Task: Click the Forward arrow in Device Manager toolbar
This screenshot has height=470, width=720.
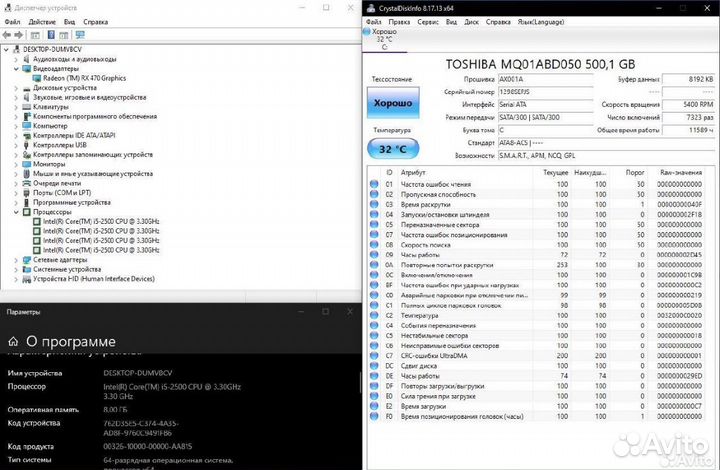Action: pyautogui.click(x=18, y=35)
